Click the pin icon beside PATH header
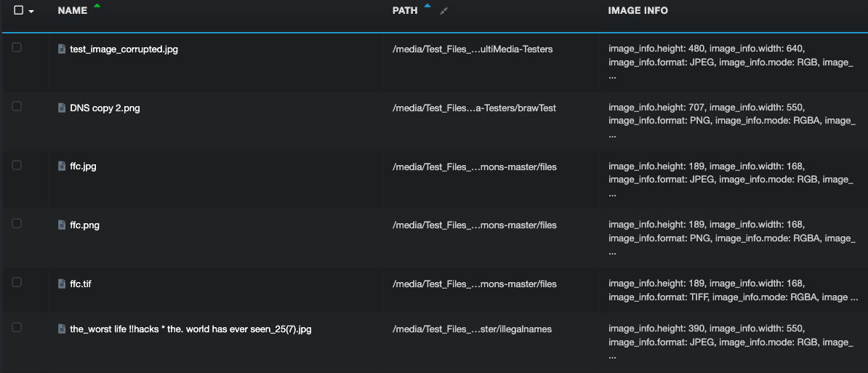The width and height of the screenshot is (868, 373). tap(443, 11)
